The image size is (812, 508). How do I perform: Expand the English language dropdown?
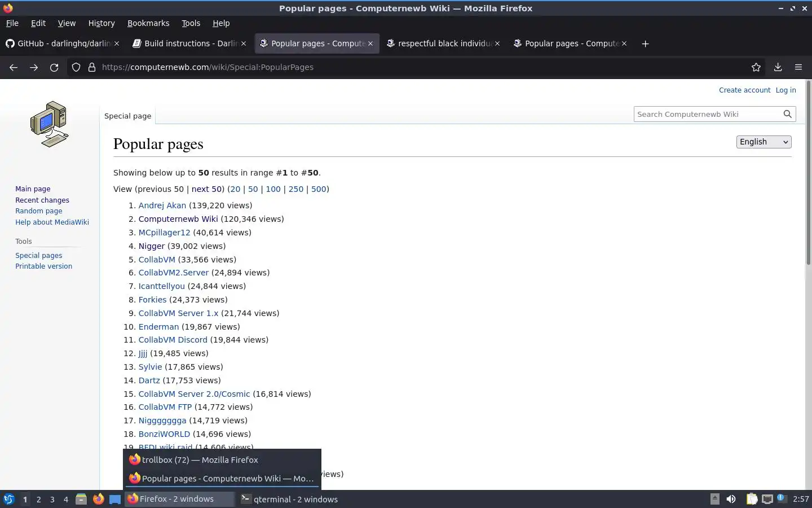[764, 142]
